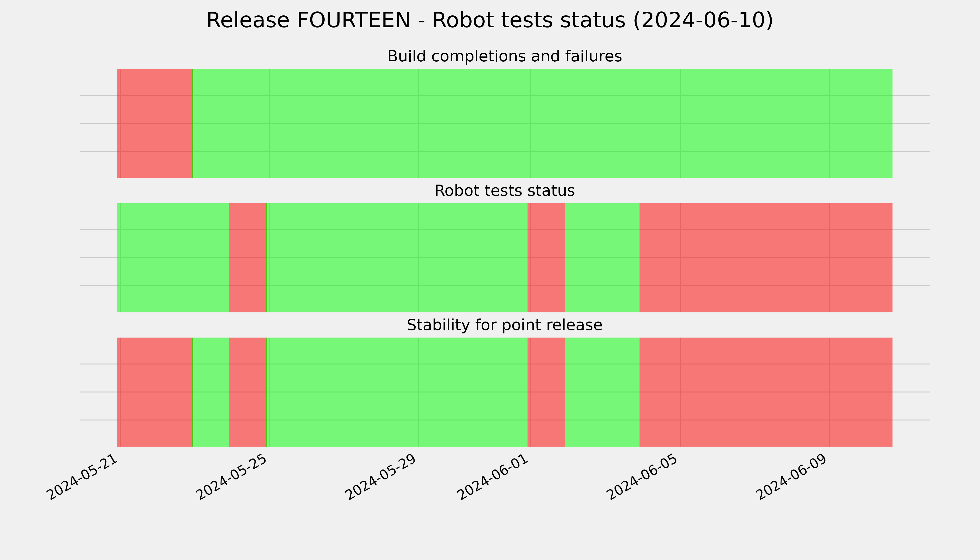Click the small green segment after first red in Stability chart
This screenshot has width=980, height=560.
tap(211, 392)
